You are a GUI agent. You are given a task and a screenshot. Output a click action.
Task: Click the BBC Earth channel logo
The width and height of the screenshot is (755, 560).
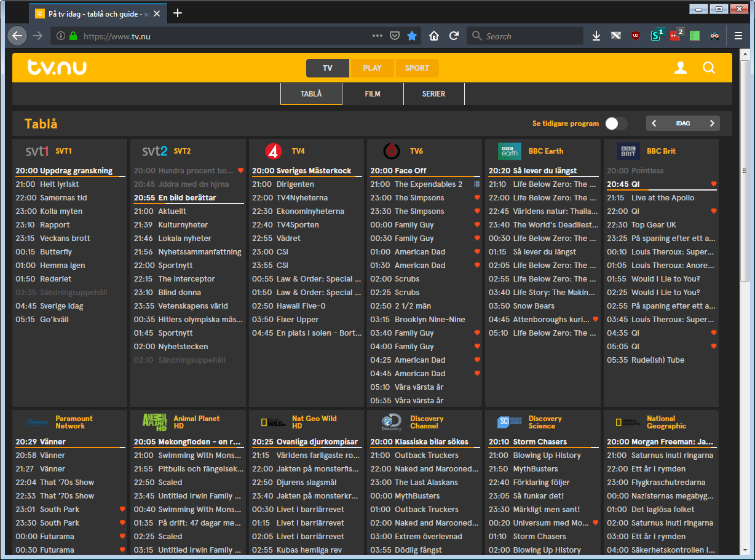[x=510, y=151]
